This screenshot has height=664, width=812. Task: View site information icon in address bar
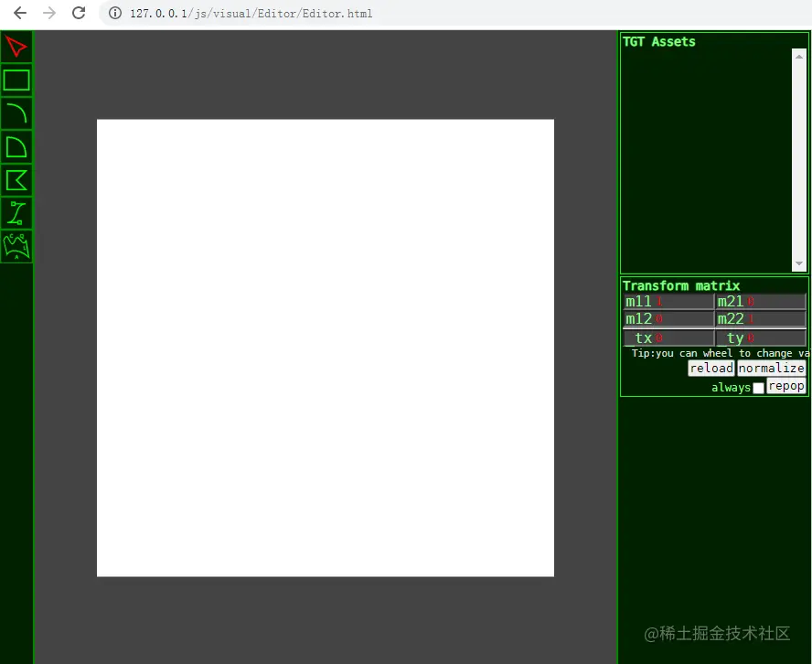[x=115, y=13]
